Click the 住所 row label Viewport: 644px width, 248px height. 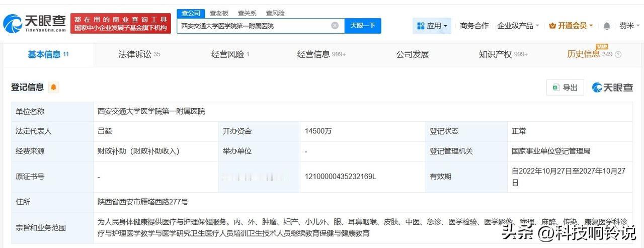(23, 202)
